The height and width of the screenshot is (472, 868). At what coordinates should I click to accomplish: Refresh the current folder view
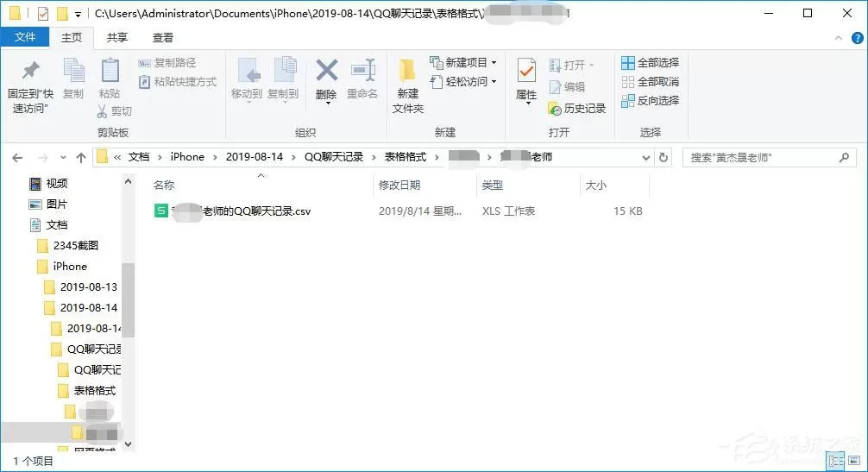(x=664, y=158)
